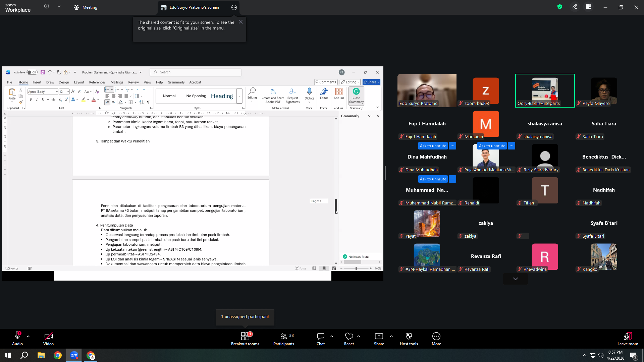Toggle Strikethrough in Word ribbon
644x362 pixels.
coord(53,100)
